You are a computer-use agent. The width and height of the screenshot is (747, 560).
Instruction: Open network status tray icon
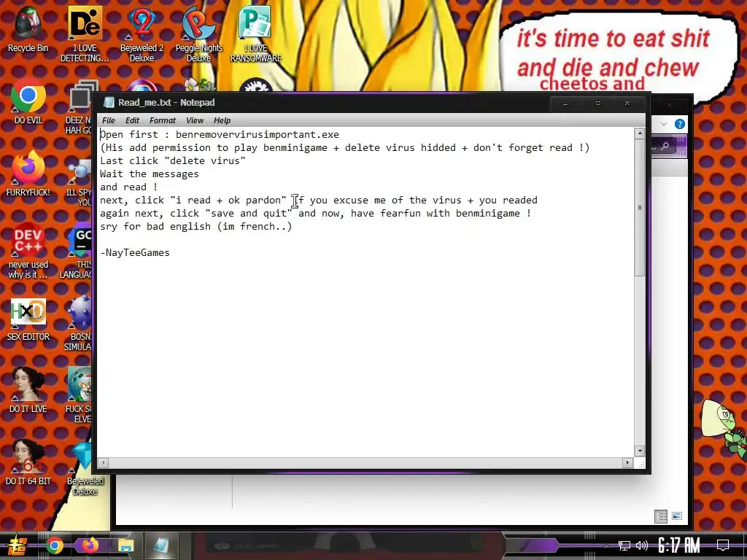click(624, 545)
